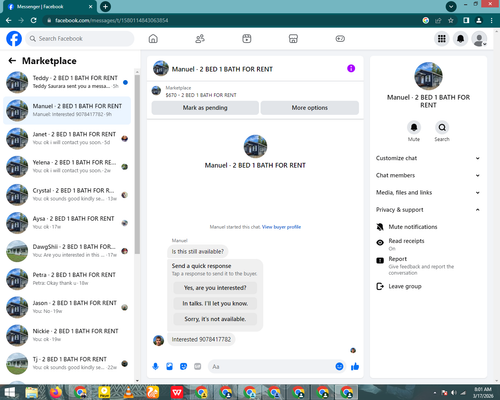Expand Customize chat section
The height and width of the screenshot is (400, 500).
coord(428,158)
